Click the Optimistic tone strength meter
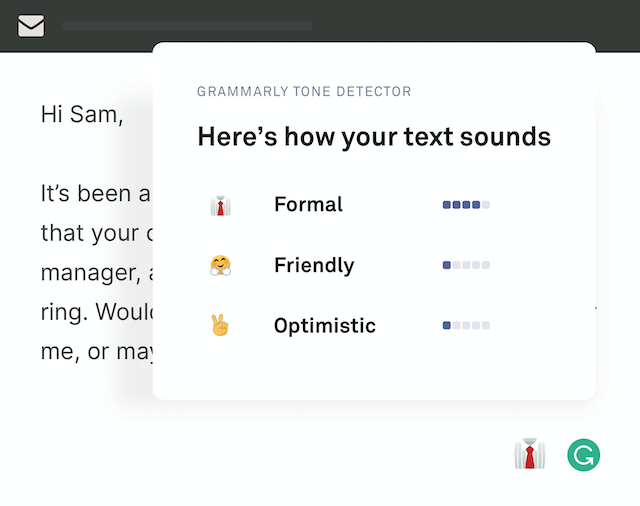Image resolution: width=640 pixels, height=506 pixels. [x=466, y=325]
